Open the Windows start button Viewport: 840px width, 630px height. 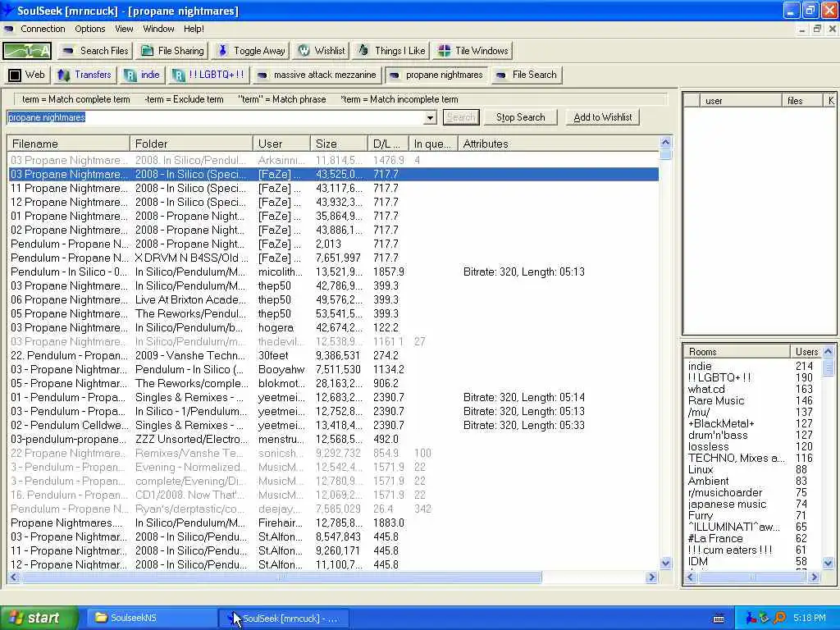click(39, 618)
